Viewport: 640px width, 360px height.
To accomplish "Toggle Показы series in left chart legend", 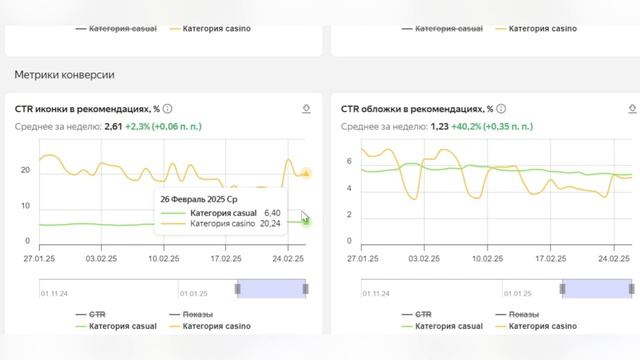I will click(191, 314).
